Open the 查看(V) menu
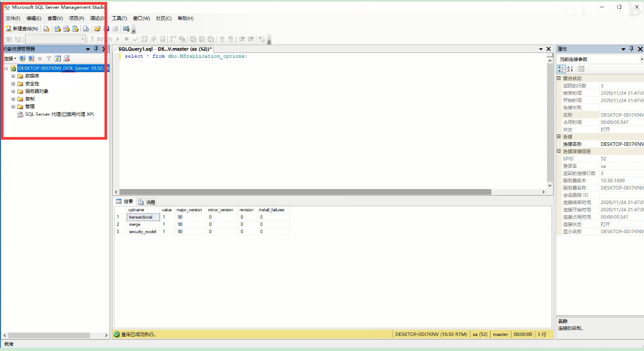The width and height of the screenshot is (644, 351). pos(55,18)
